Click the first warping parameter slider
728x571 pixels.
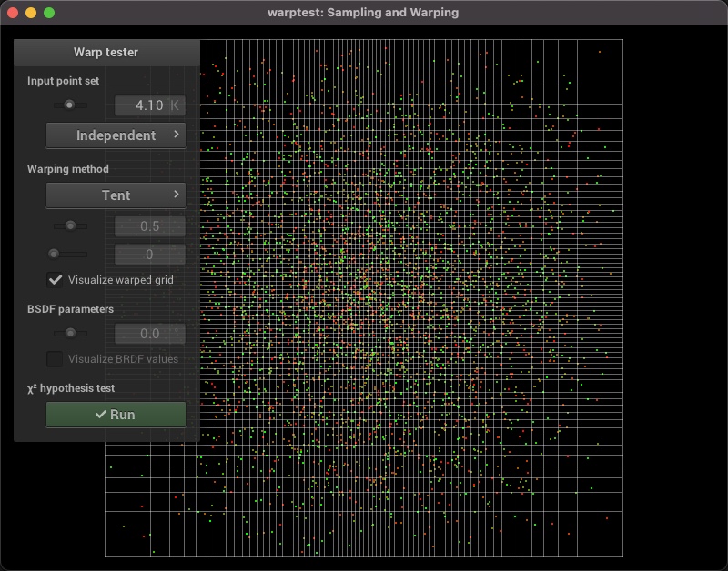[70, 225]
